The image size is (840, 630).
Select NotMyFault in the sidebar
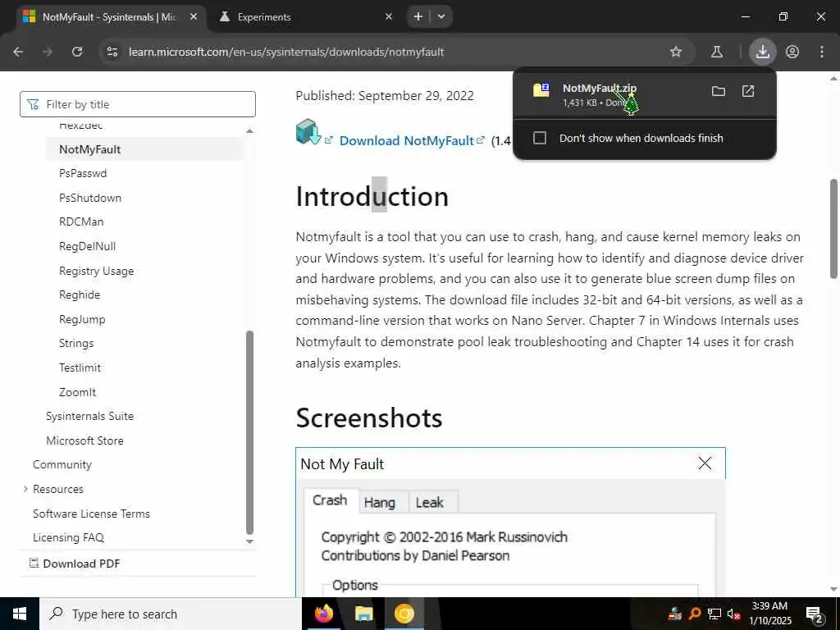[x=90, y=149]
